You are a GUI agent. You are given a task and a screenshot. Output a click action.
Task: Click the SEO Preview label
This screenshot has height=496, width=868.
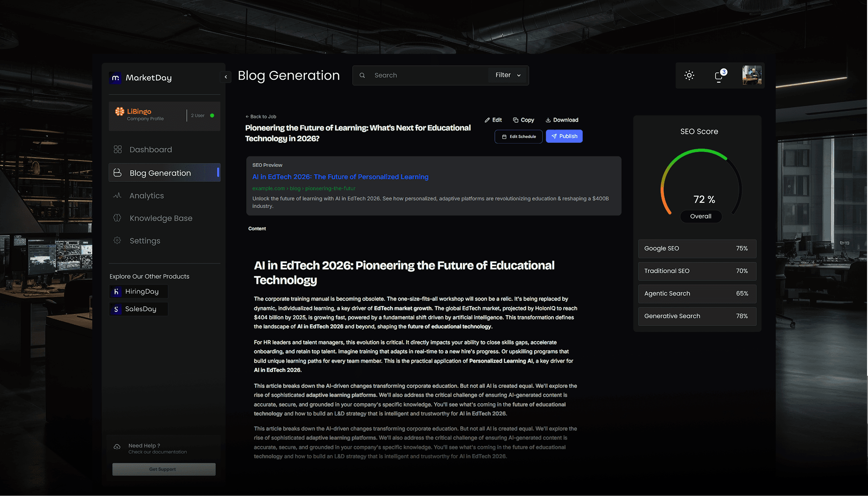tap(267, 165)
